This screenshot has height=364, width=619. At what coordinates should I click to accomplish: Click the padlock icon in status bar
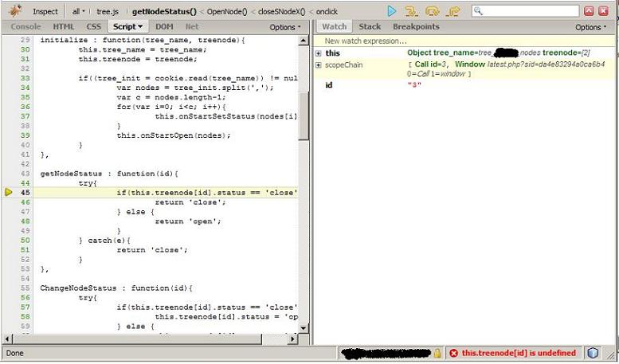pyautogui.click(x=437, y=353)
